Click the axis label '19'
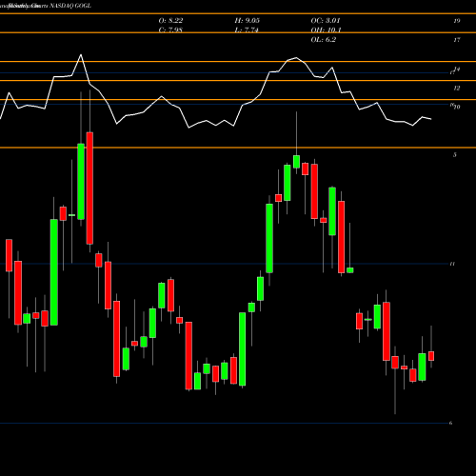Screen dimensions: 476x476 [x=457, y=21]
